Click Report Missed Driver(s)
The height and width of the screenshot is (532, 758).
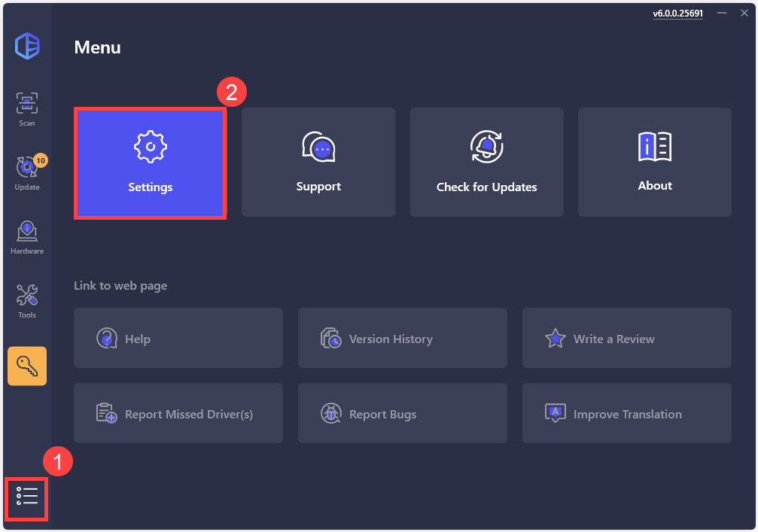click(x=178, y=414)
